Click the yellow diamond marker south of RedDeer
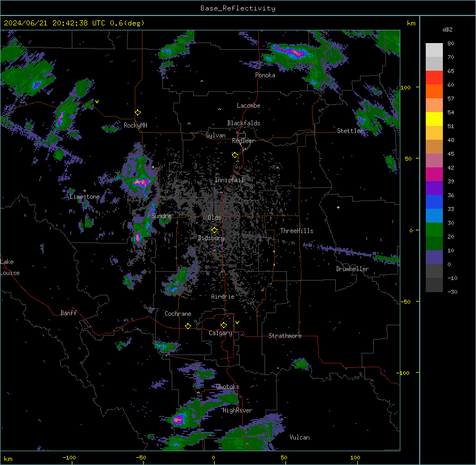 pos(235,155)
